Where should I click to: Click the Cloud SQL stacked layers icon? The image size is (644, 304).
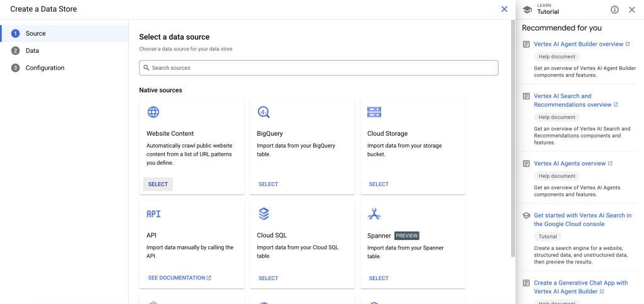click(x=264, y=214)
